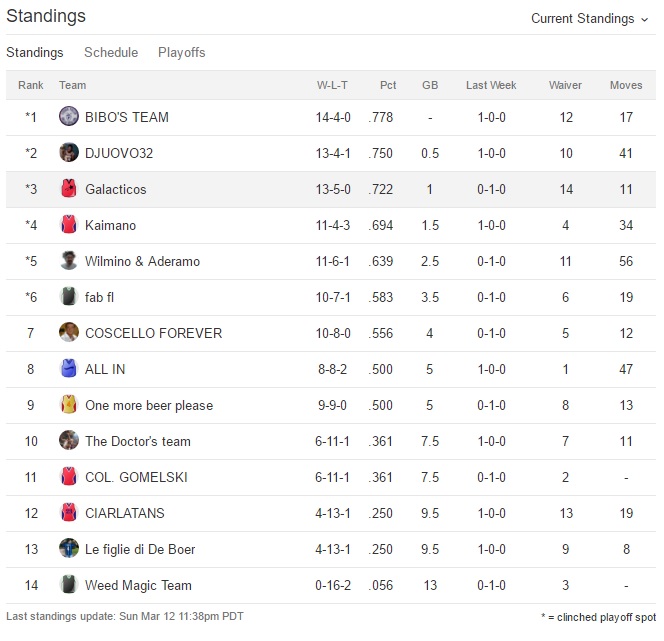Click One more beer please jersey icon
Screen dimensions: 664x641
pyautogui.click(x=68, y=405)
